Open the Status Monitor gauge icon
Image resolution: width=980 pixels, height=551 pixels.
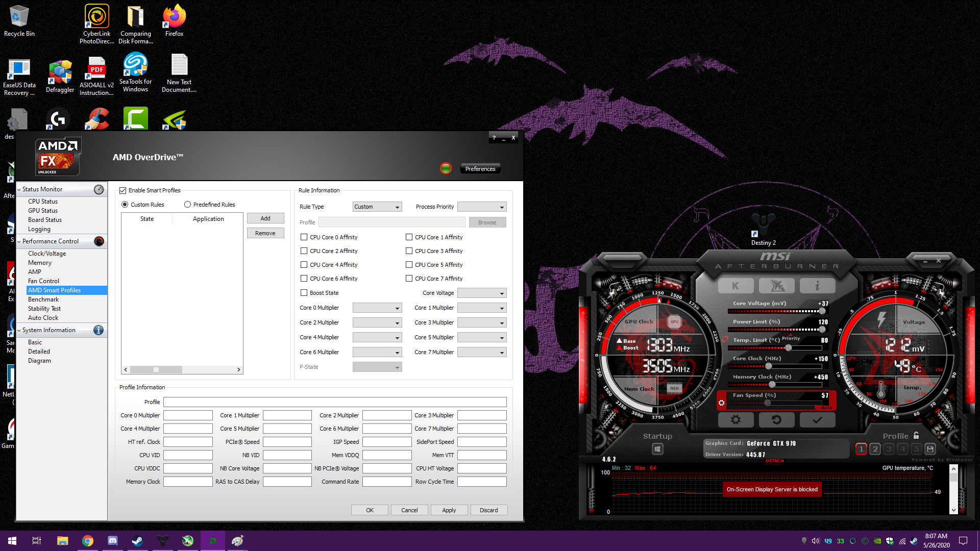pyautogui.click(x=99, y=189)
